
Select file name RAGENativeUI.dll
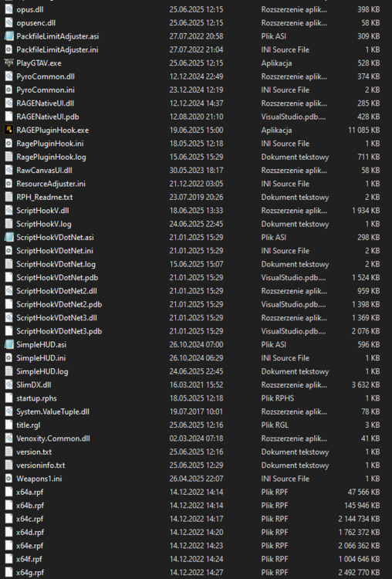click(x=45, y=103)
